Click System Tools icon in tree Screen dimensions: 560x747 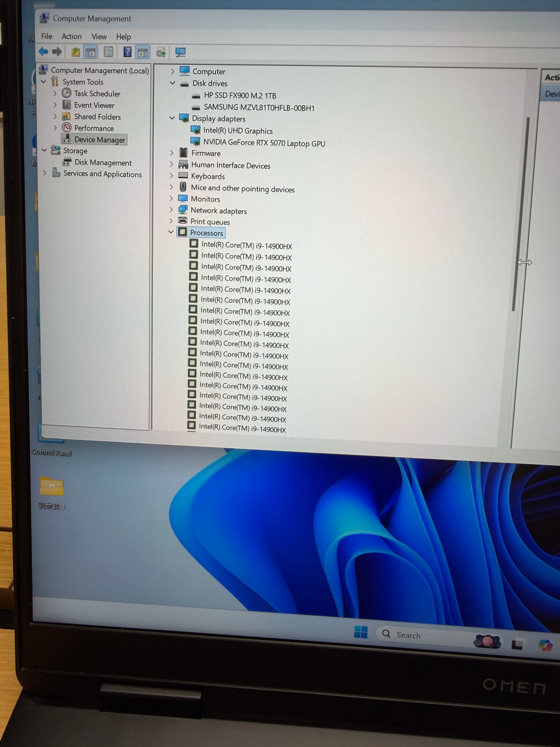point(55,82)
